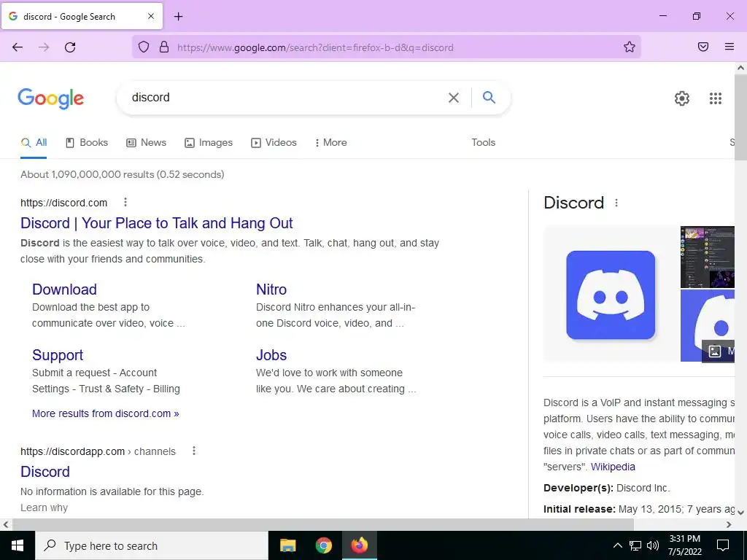View site security padlock info

tap(164, 47)
